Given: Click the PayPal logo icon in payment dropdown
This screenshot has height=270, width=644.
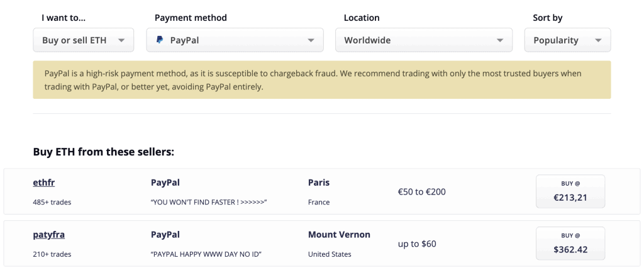Looking at the screenshot, I should (160, 40).
